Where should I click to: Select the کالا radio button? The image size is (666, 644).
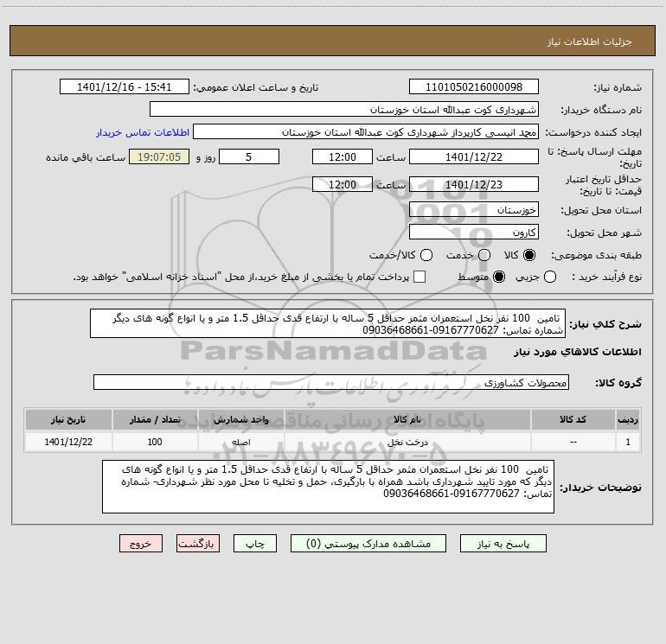529,255
